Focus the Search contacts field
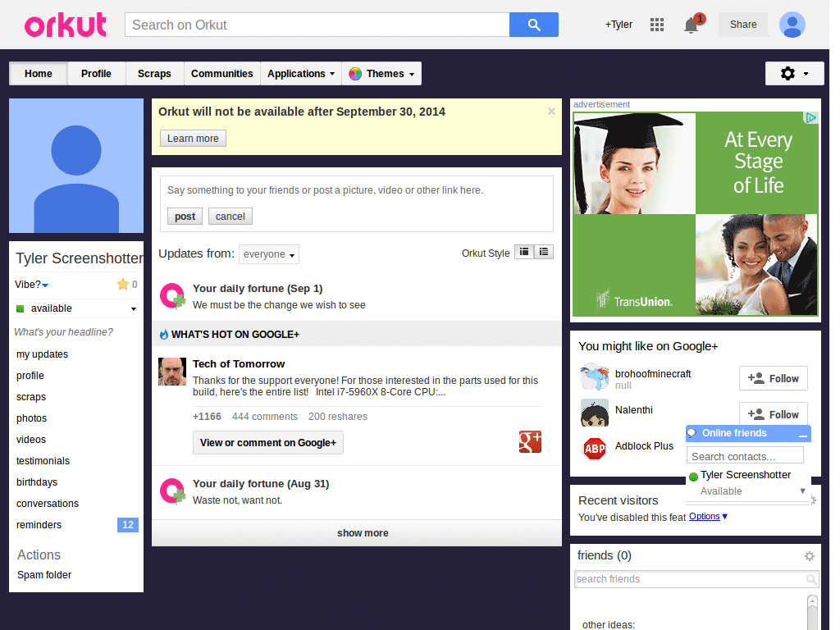 pos(745,456)
